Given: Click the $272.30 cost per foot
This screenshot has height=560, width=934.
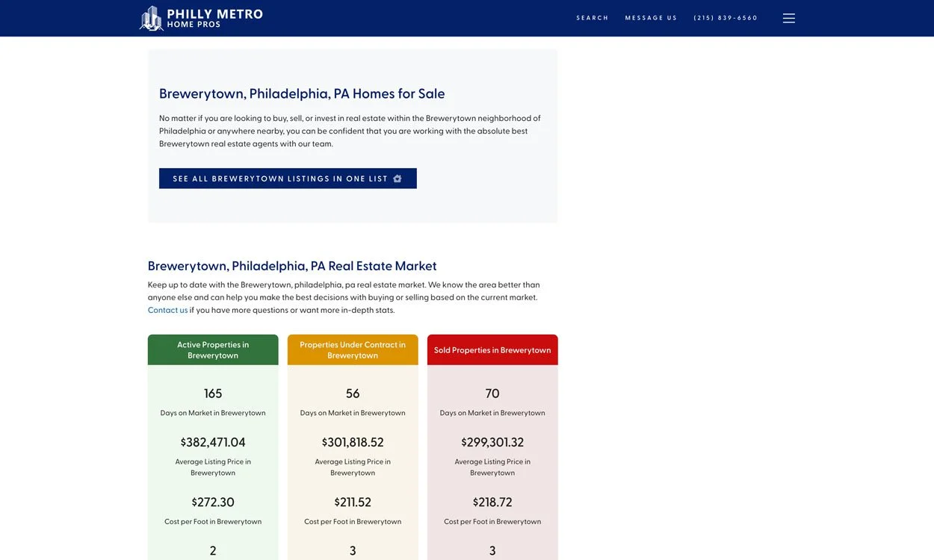Looking at the screenshot, I should tap(213, 502).
